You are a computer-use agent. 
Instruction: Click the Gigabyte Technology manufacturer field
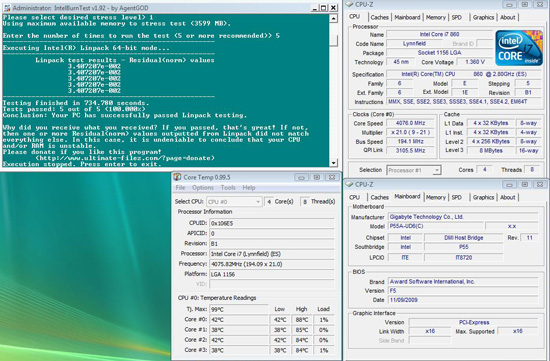pyautogui.click(x=463, y=217)
